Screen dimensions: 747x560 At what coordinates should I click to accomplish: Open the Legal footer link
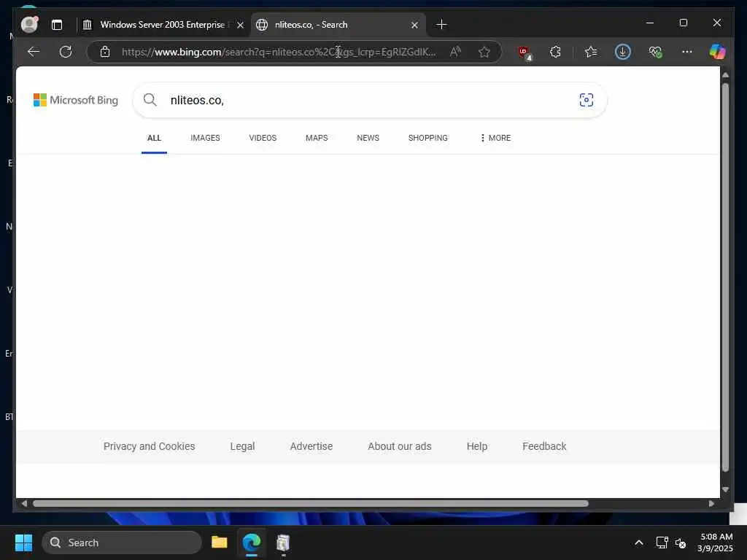pos(242,446)
